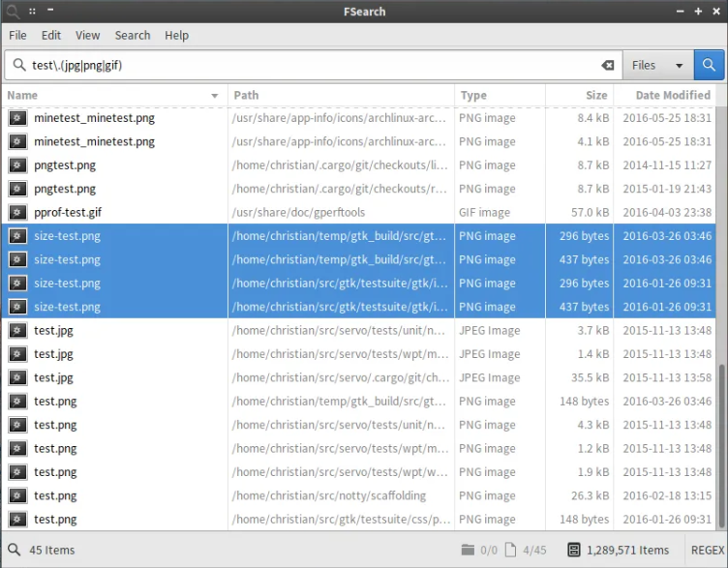
Task: Click the status bar magnifier icon
Action: pyautogui.click(x=14, y=550)
